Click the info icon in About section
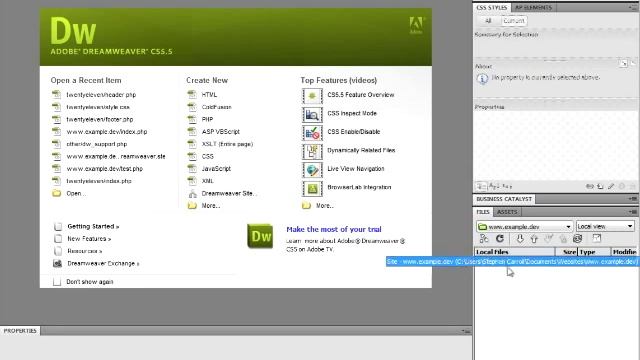The image size is (640, 360). 482,78
